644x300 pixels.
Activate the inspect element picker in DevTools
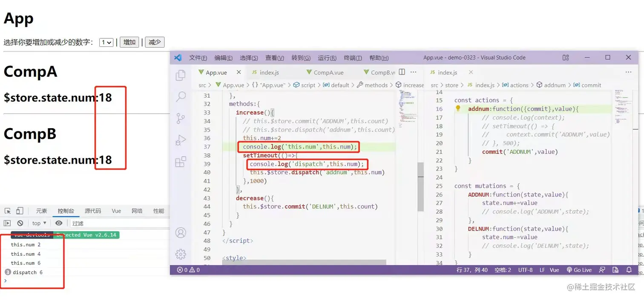[x=7, y=211]
